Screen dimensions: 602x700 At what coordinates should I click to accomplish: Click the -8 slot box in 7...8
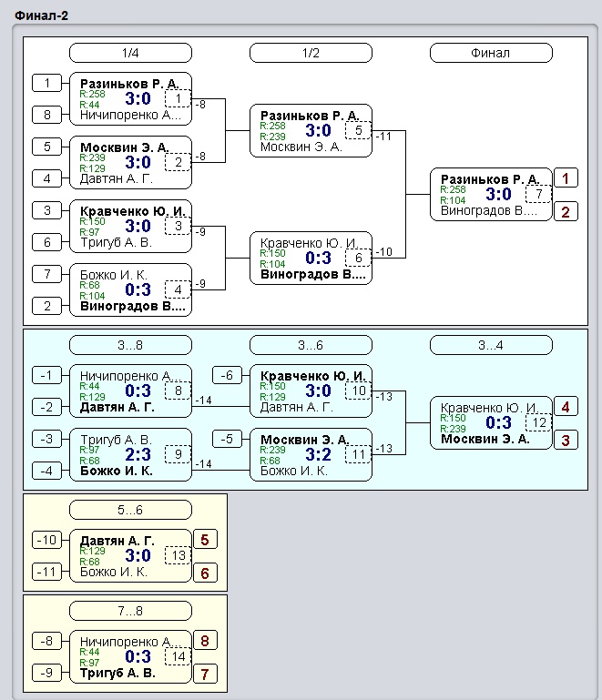(x=46, y=641)
